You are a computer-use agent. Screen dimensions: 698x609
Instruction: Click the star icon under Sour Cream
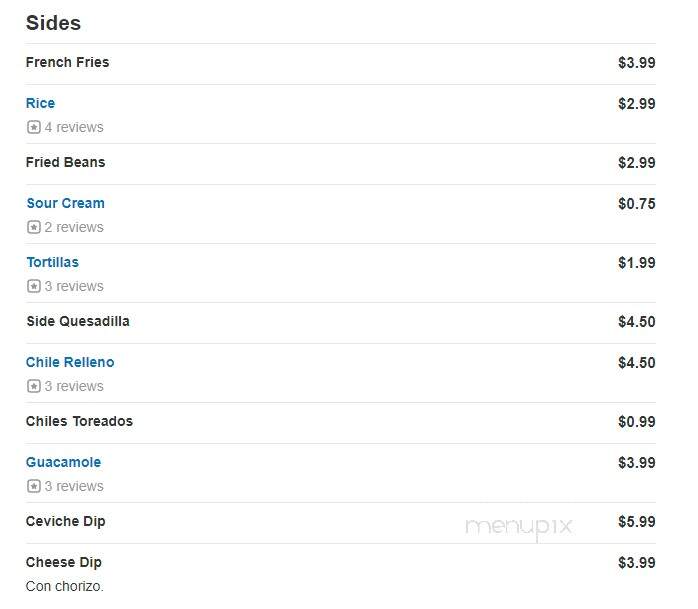pyautogui.click(x=34, y=227)
